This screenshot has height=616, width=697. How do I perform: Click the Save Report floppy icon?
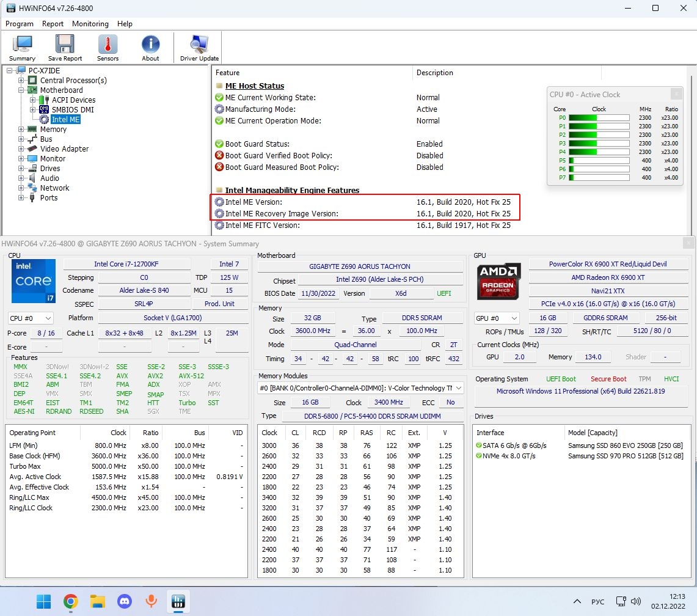pyautogui.click(x=65, y=48)
